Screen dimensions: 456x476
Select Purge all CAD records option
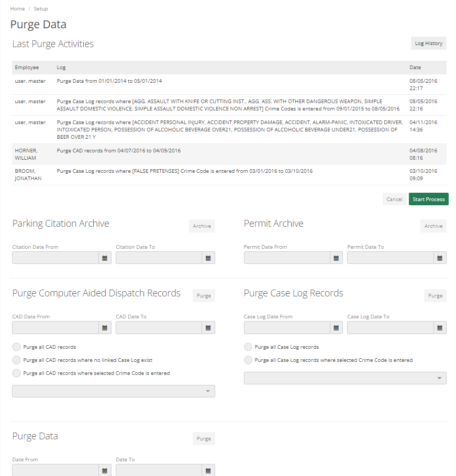pyautogui.click(x=16, y=347)
